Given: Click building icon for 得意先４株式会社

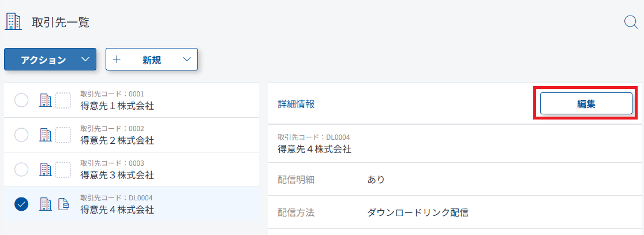Looking at the screenshot, I should pos(45,204).
